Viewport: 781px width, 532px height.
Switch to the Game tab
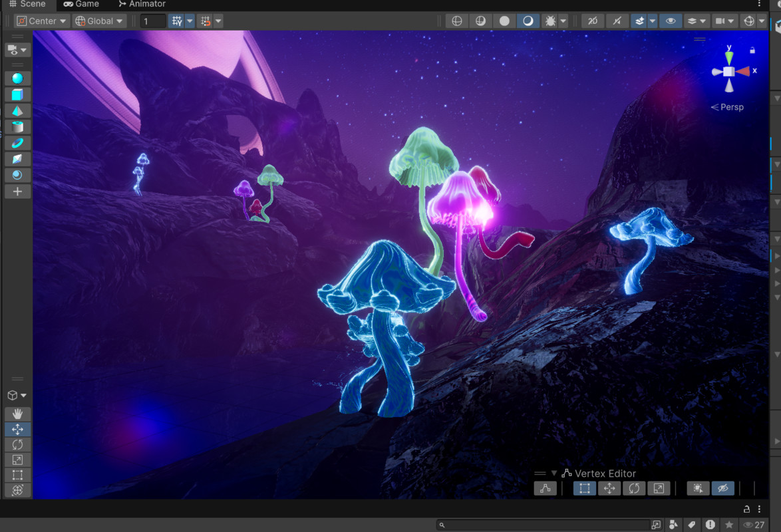click(x=81, y=4)
